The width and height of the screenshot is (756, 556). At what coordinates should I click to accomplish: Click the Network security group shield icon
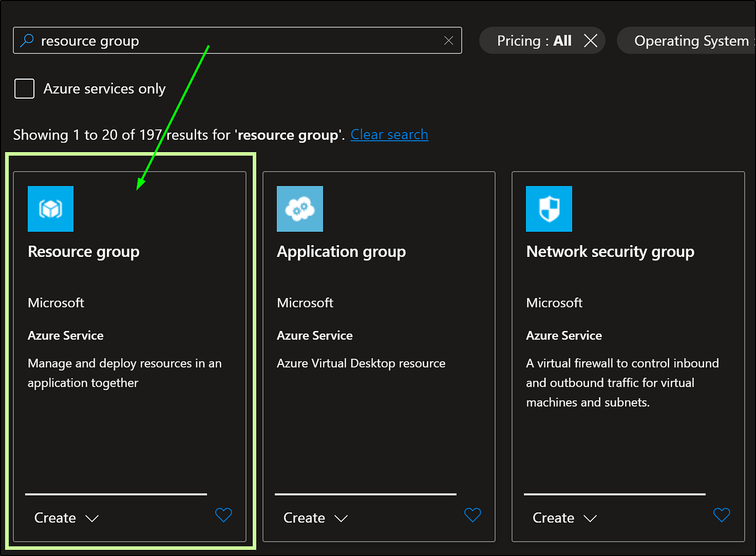(548, 208)
